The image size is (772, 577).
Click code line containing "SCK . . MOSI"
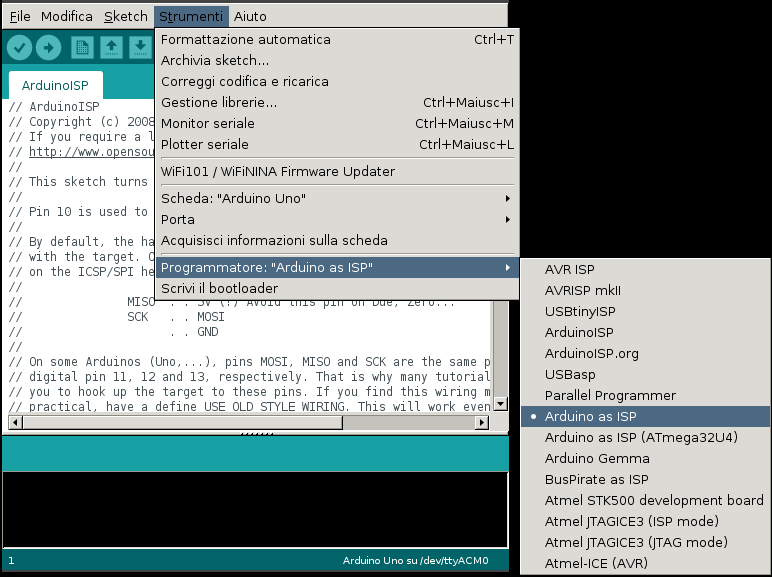click(117, 317)
